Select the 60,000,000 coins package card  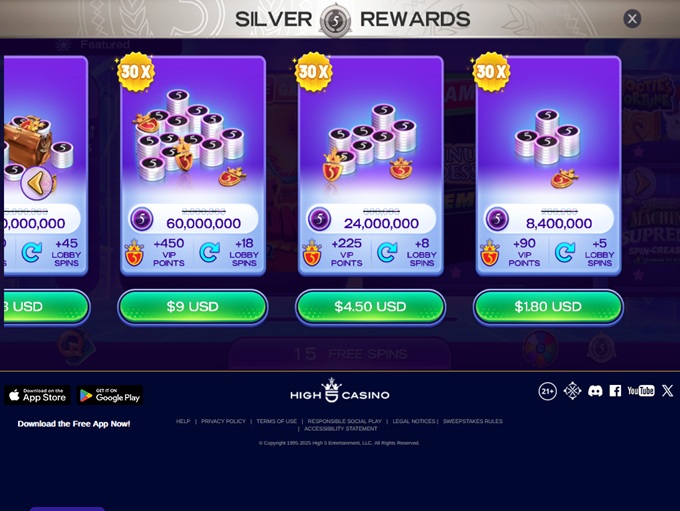(x=193, y=166)
